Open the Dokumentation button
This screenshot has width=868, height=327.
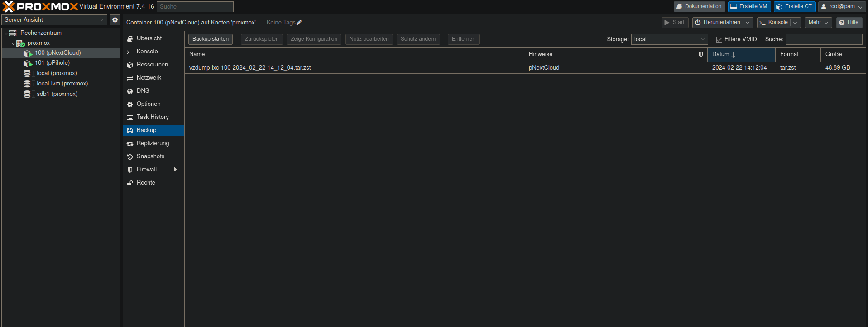[x=699, y=7]
